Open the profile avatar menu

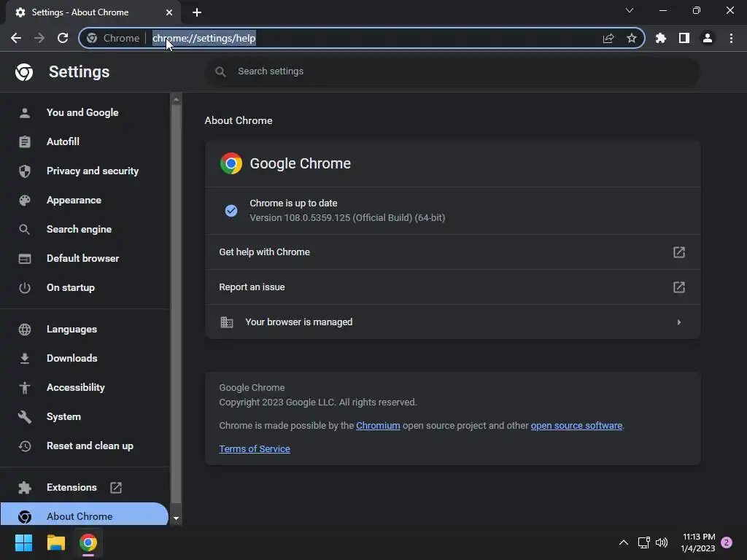point(708,38)
